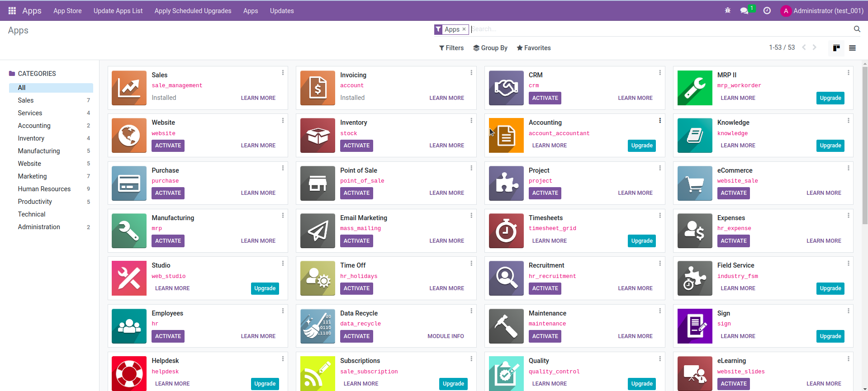Click Learn More for Sales
The height and width of the screenshot is (391, 868).
[258, 98]
